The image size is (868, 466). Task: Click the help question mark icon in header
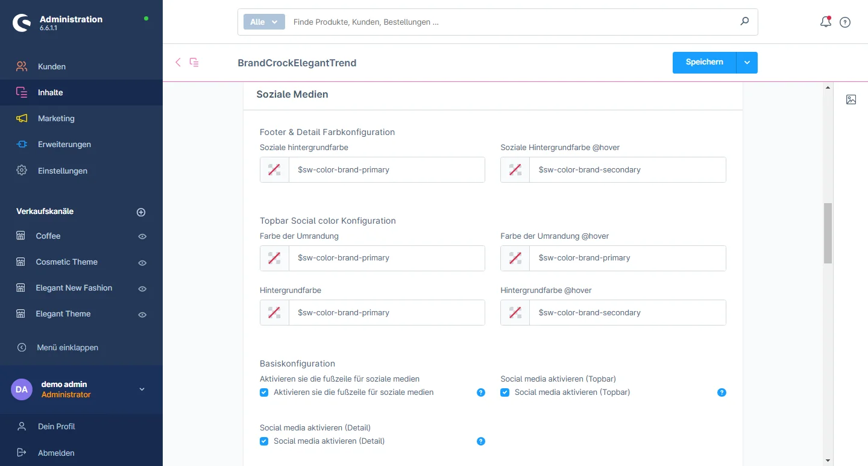tap(845, 22)
